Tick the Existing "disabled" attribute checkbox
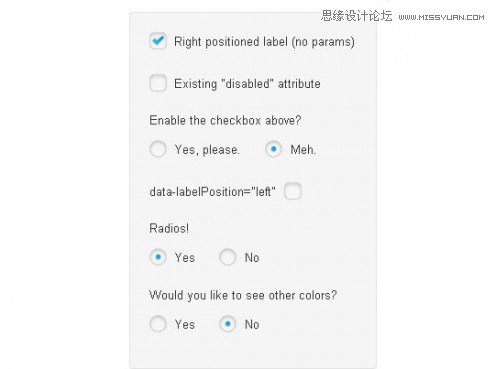Viewport: 495px width, 369px height. [158, 83]
